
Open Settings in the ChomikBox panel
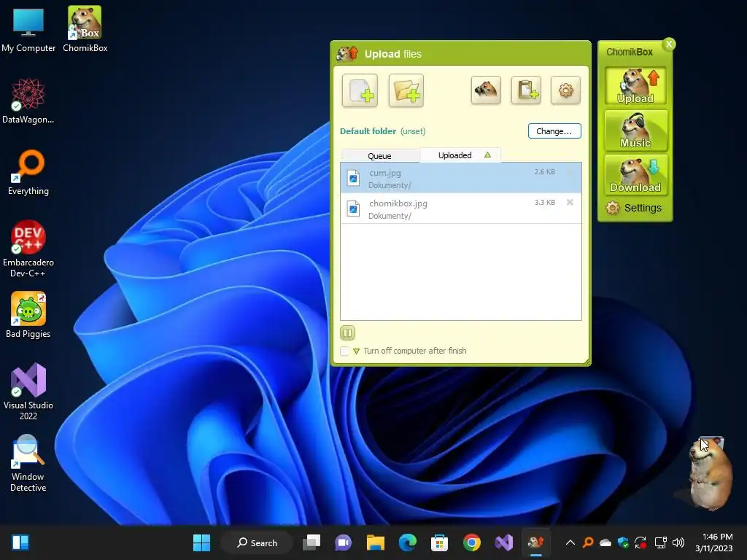point(634,208)
